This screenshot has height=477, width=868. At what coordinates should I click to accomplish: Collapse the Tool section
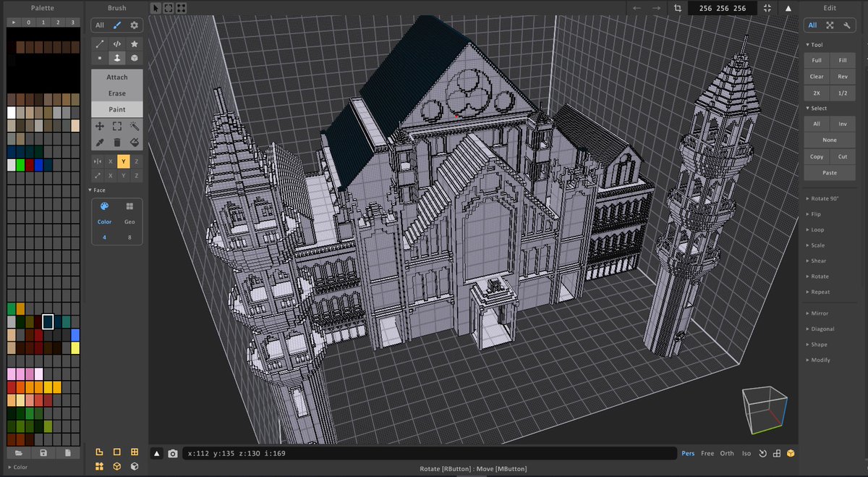(x=814, y=45)
